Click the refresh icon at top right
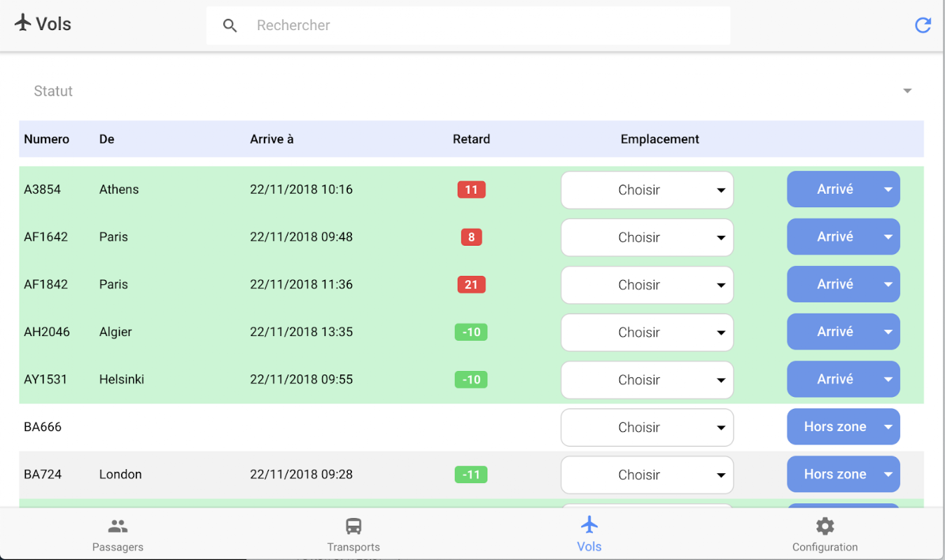Viewport: 945px width, 560px height. click(923, 25)
